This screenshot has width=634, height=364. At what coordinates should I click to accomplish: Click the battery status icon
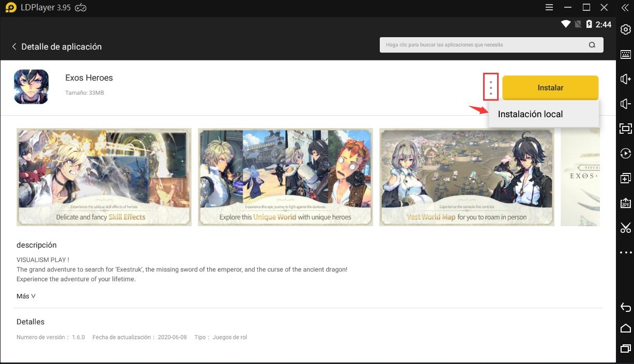(589, 24)
